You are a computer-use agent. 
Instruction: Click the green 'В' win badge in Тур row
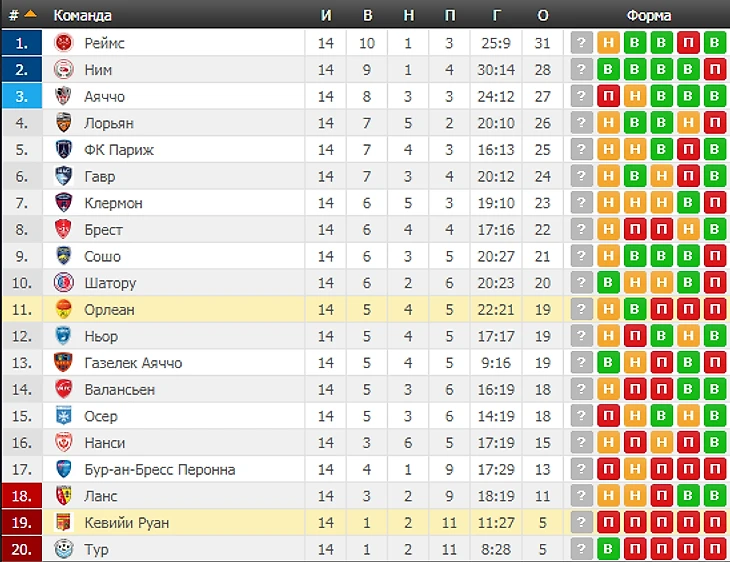(608, 549)
